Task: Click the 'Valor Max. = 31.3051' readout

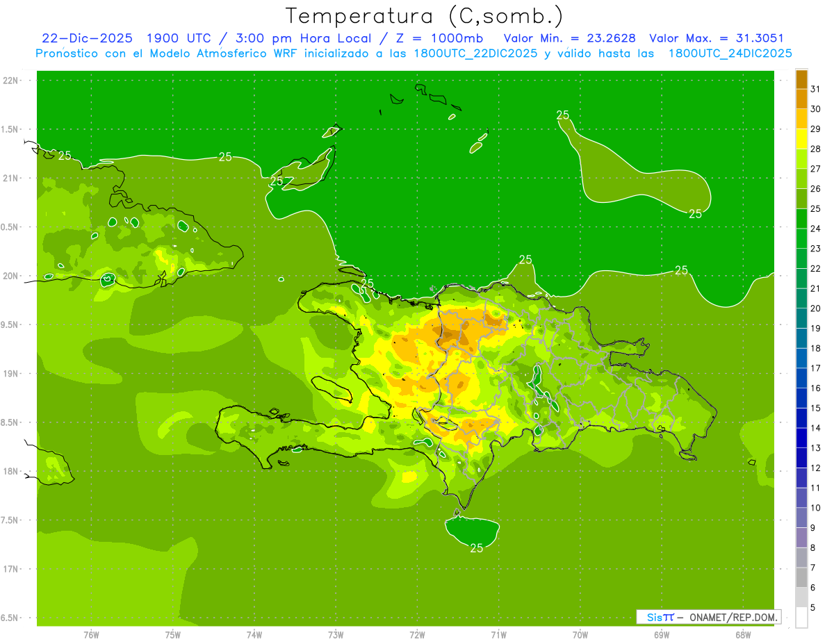Action: click(717, 38)
